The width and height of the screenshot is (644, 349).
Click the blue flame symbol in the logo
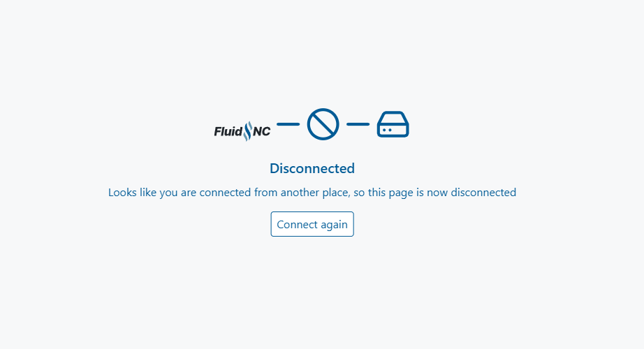247,131
